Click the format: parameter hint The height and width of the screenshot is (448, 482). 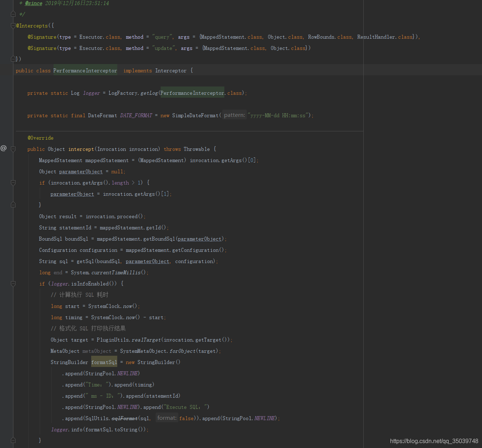point(167,418)
